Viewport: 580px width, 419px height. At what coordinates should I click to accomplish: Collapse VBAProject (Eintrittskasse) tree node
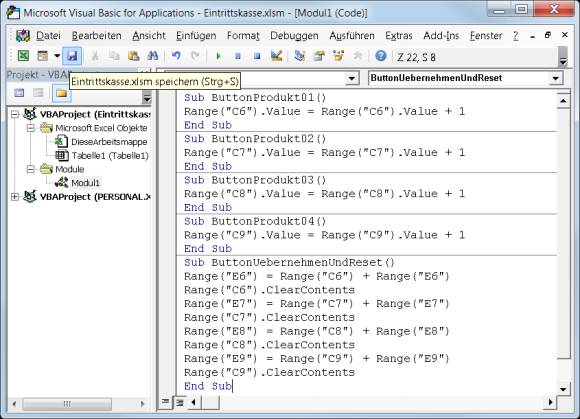(x=15, y=114)
